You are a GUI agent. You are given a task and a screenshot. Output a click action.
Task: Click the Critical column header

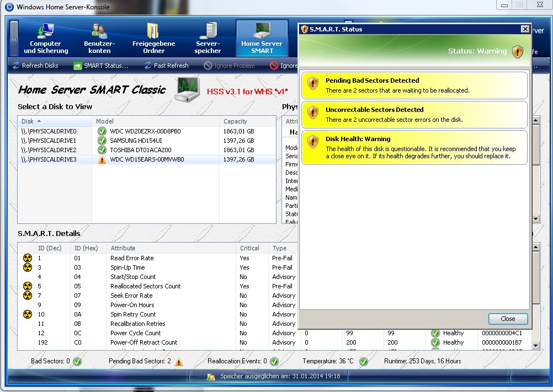[x=252, y=248]
